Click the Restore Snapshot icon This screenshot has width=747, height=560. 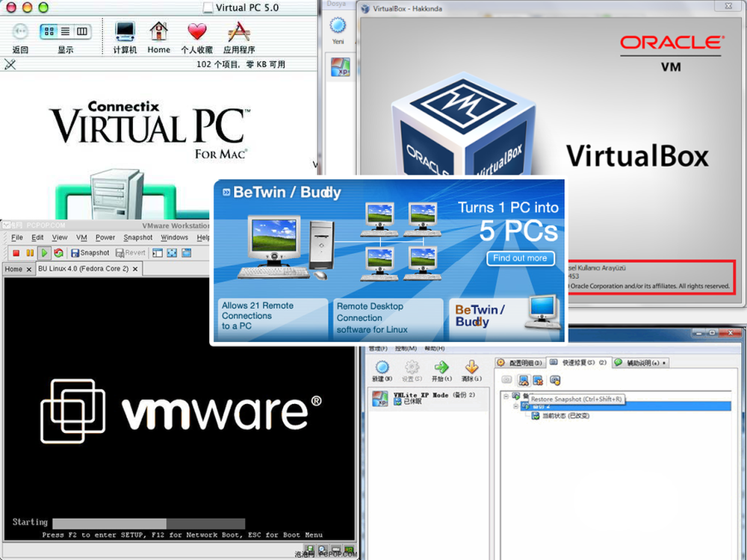click(524, 380)
